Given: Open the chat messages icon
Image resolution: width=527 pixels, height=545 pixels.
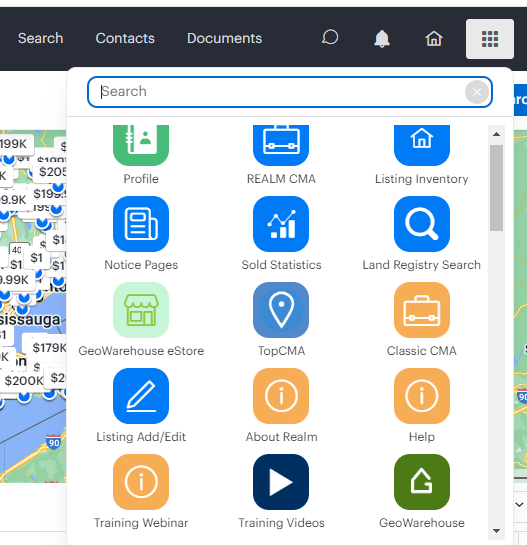Looking at the screenshot, I should click(x=330, y=38).
